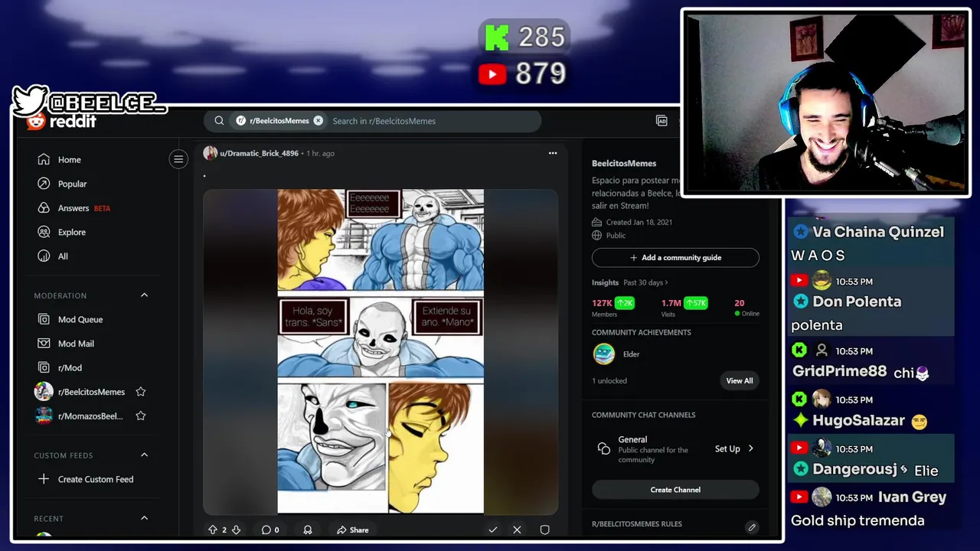This screenshot has height=551, width=980.
Task: Favorite r/BeelcitosMemes with star
Action: point(141,392)
